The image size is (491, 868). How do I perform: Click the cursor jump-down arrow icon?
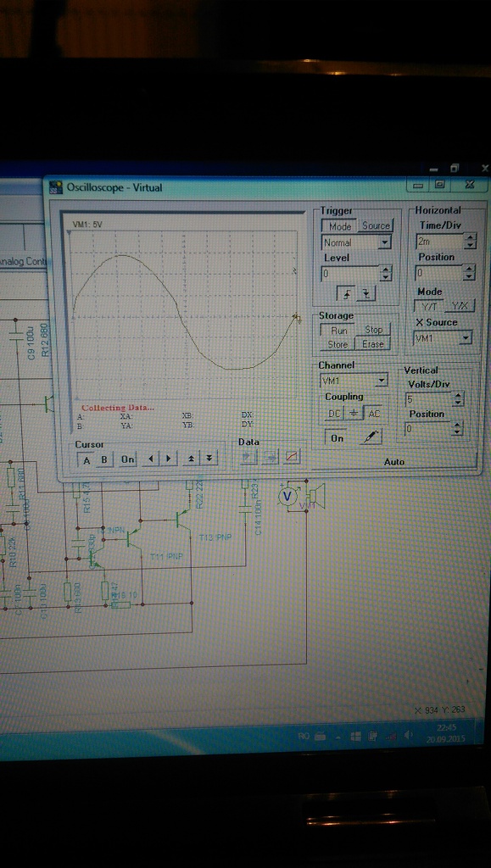tap(209, 459)
